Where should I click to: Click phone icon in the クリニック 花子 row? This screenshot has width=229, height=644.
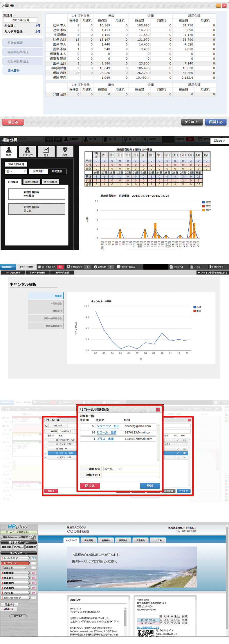coord(178,440)
